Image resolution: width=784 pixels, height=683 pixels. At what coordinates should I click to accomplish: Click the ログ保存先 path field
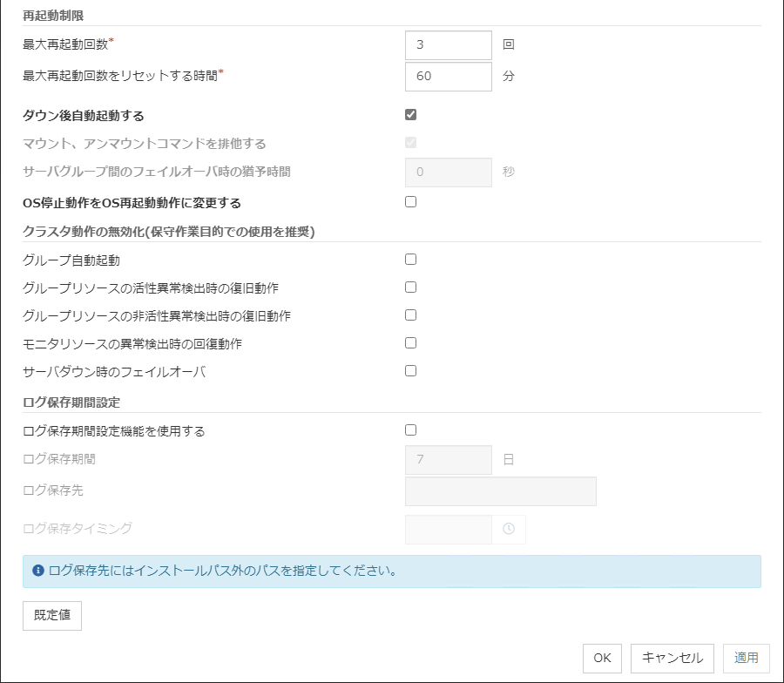501,491
